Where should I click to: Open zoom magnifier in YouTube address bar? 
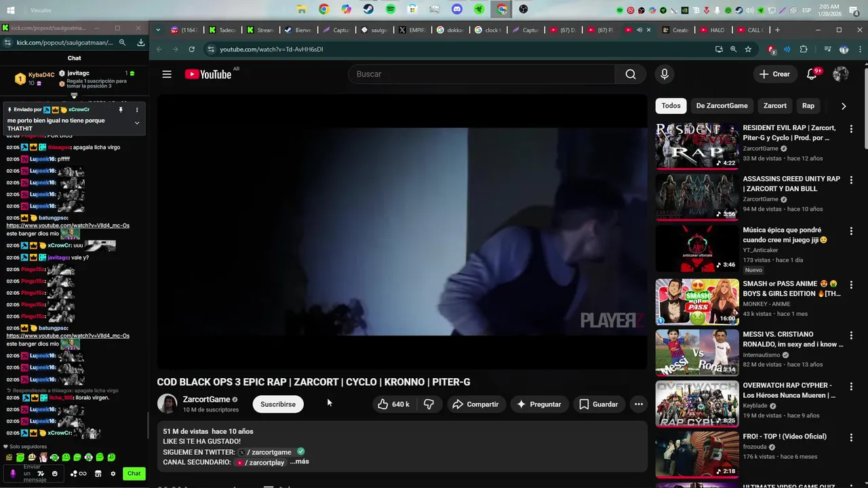point(733,49)
